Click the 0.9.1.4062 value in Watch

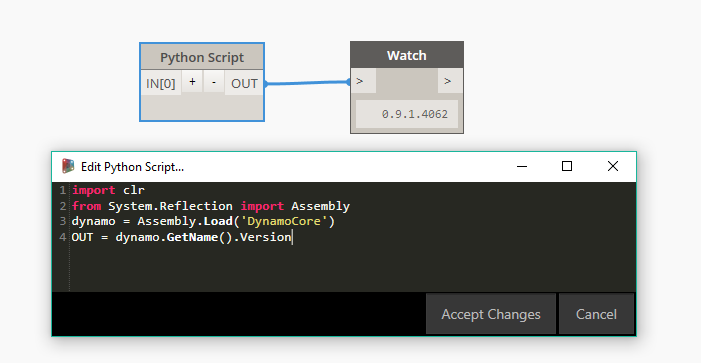click(x=414, y=114)
